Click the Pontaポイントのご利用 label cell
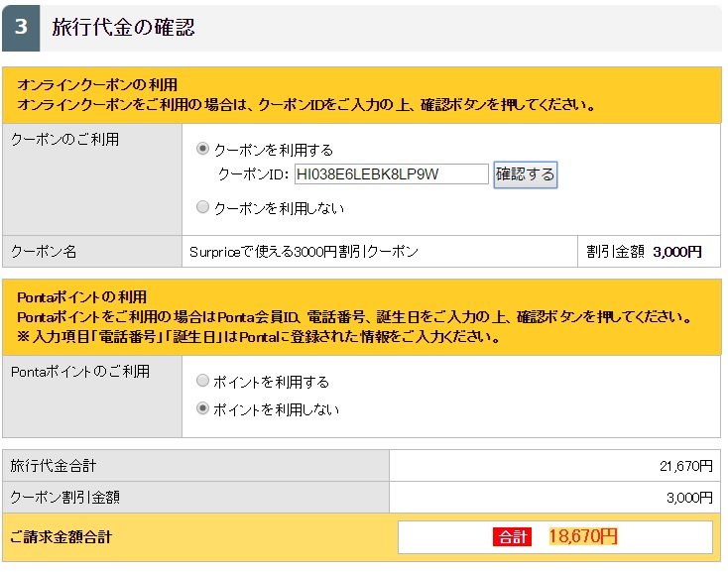Screen dimensions: 728x572 79,372
